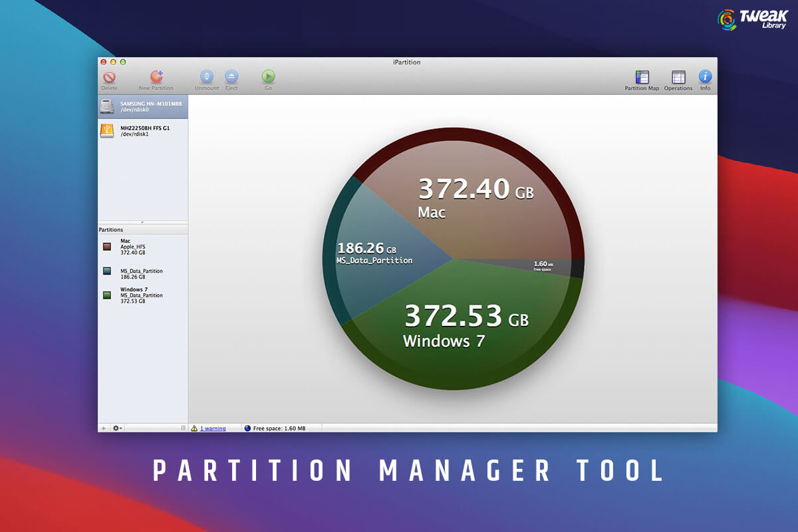Click the Eject toolbar icon

[x=231, y=77]
